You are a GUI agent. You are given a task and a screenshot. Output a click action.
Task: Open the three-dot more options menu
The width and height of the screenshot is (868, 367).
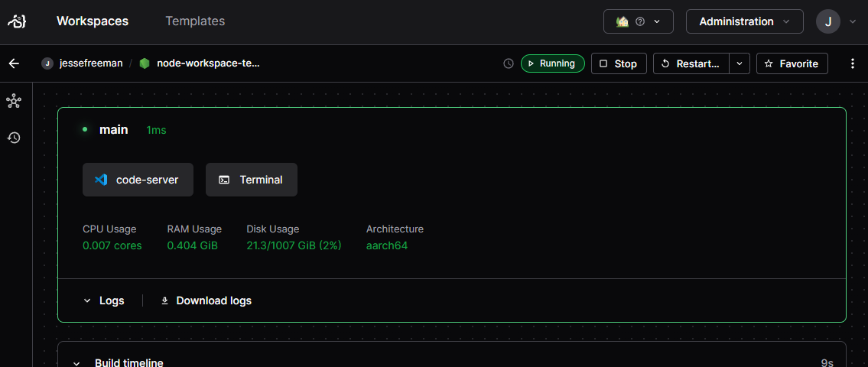(x=853, y=63)
